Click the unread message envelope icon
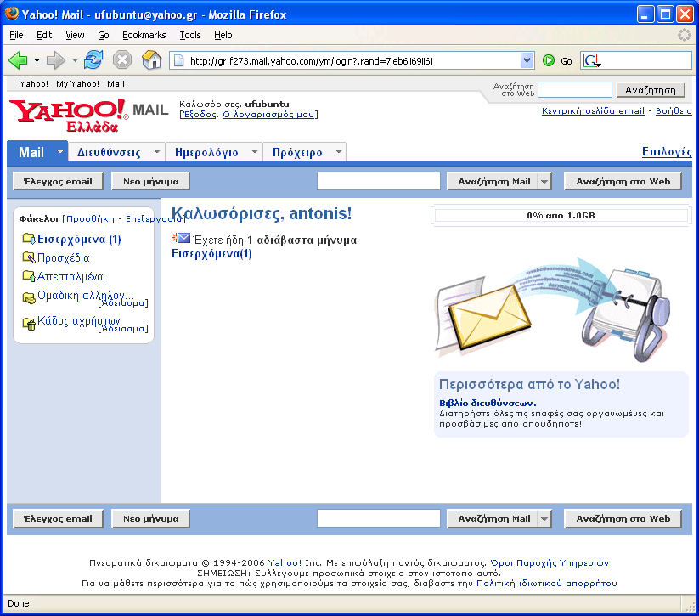This screenshot has height=616, width=699. [x=181, y=238]
